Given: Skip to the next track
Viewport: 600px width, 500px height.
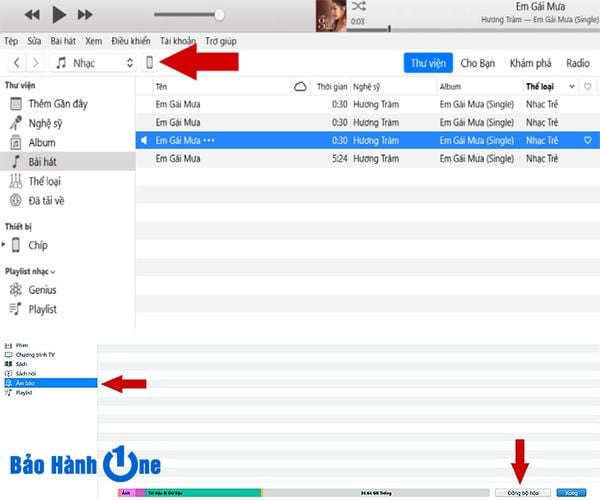Looking at the screenshot, I should pyautogui.click(x=86, y=15).
